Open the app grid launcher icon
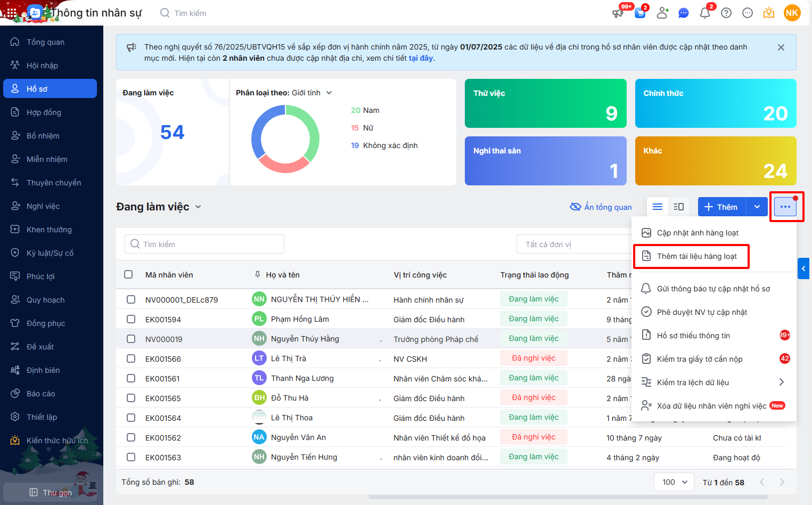 pos(11,12)
